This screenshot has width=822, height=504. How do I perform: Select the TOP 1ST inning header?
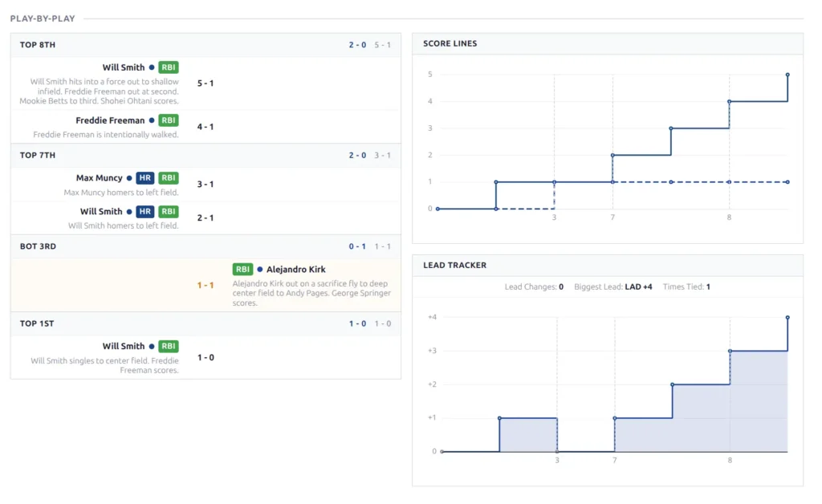(x=205, y=323)
